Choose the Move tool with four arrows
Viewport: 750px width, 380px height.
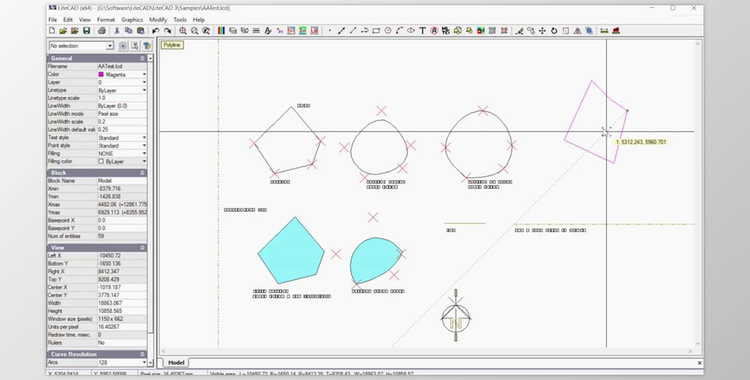click(542, 31)
